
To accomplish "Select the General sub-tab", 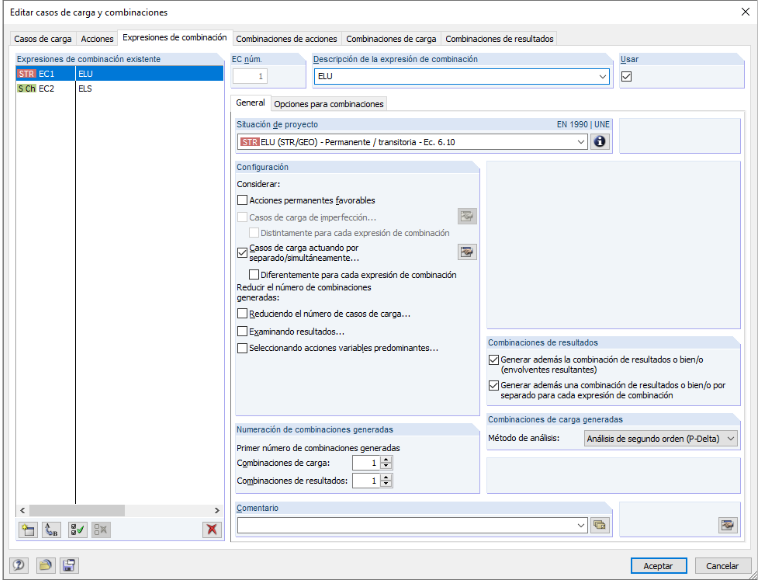I will [250, 103].
